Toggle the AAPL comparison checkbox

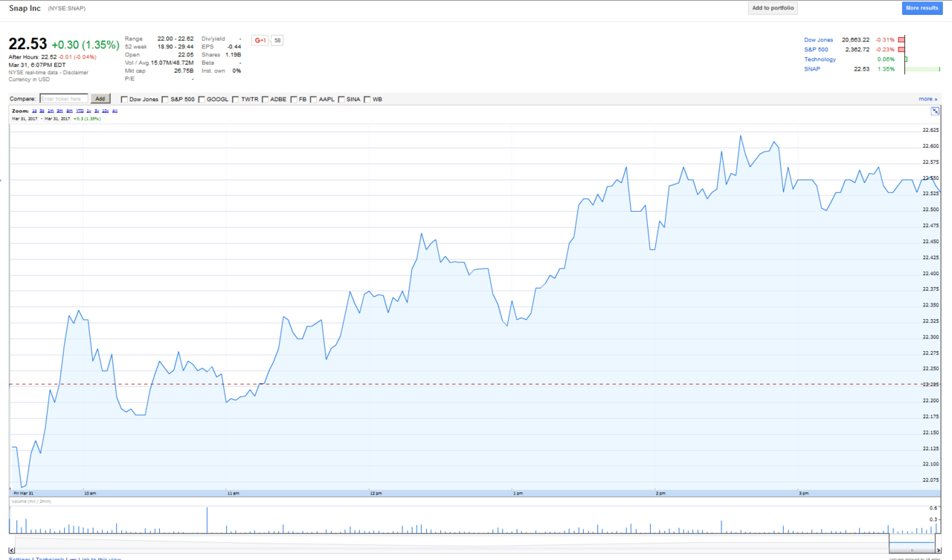pyautogui.click(x=314, y=99)
